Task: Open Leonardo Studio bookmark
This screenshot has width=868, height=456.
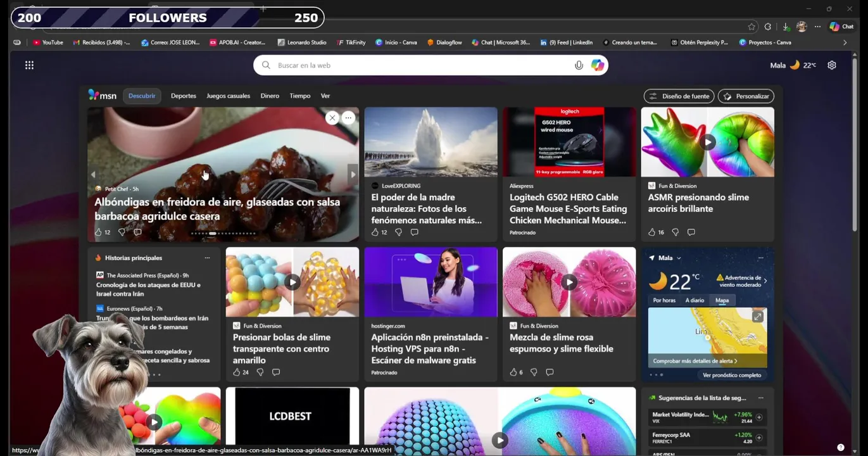Action: (x=301, y=42)
